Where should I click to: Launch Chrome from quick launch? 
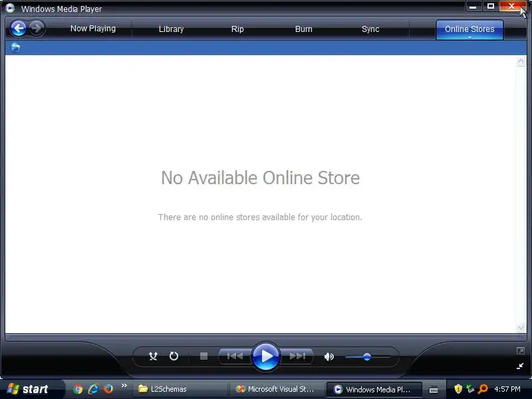78,389
